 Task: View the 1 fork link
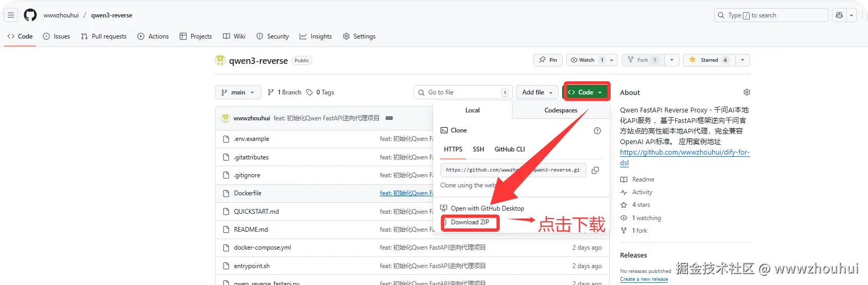(x=634, y=231)
